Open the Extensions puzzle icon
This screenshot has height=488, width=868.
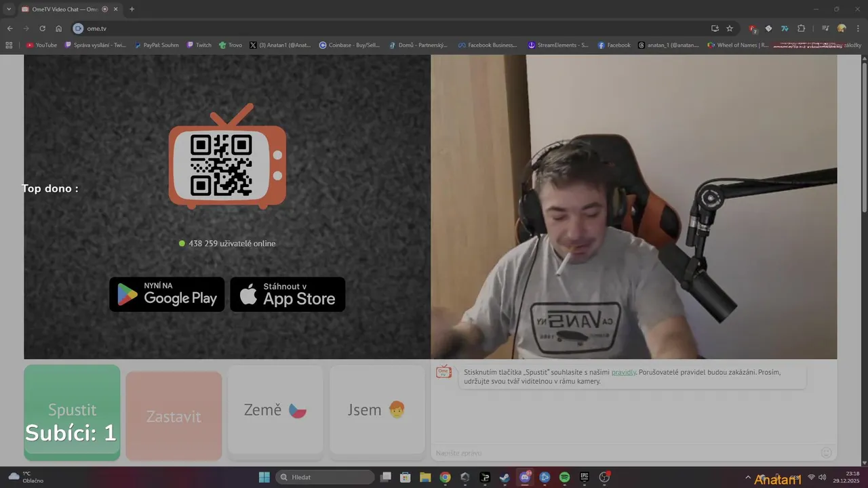tap(801, 28)
